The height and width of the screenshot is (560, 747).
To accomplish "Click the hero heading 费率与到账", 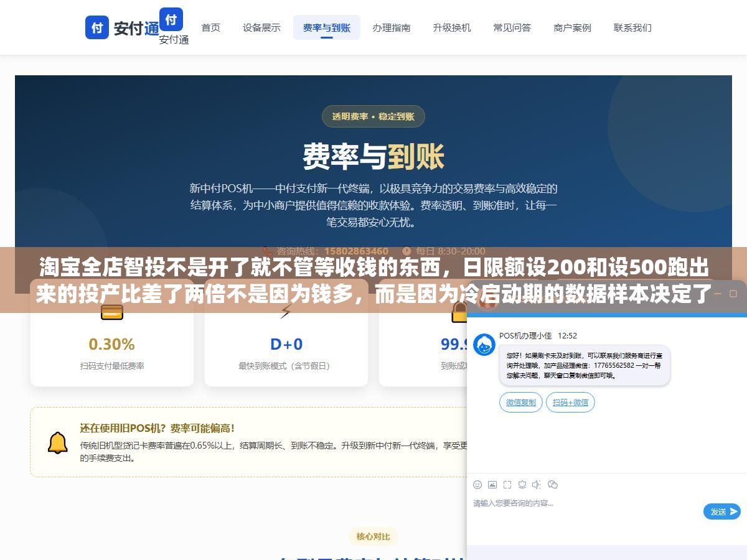I will click(x=374, y=156).
